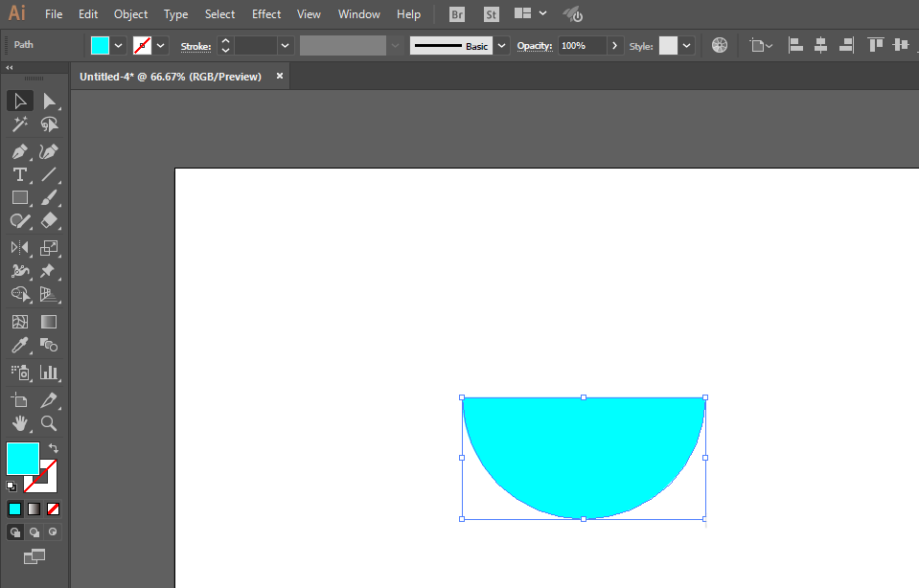Select the Direct Selection tool

pyautogui.click(x=49, y=102)
